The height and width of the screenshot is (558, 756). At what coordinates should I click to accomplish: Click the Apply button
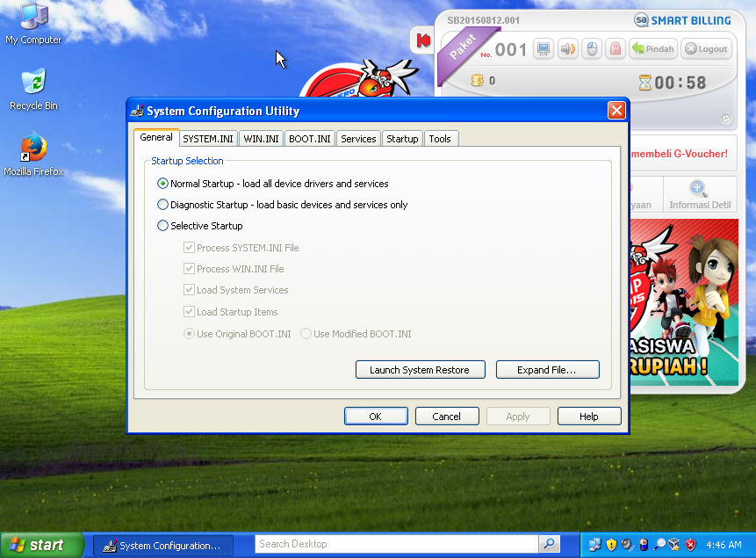pyautogui.click(x=518, y=417)
